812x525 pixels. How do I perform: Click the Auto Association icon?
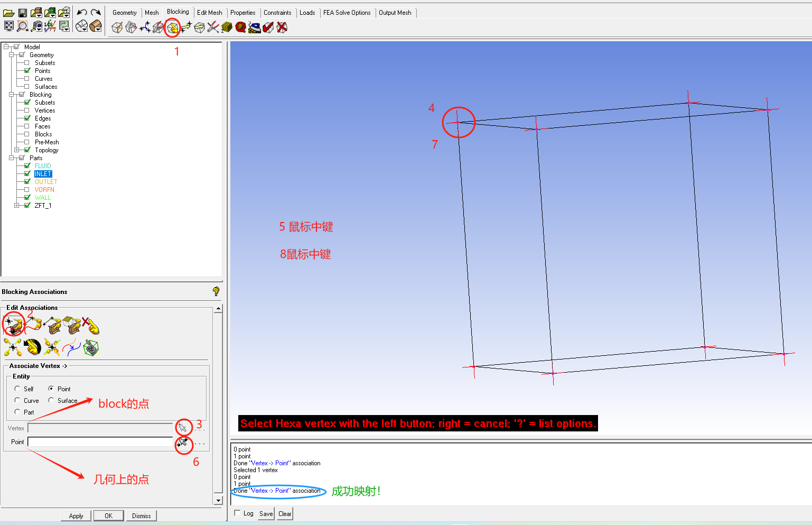point(91,347)
